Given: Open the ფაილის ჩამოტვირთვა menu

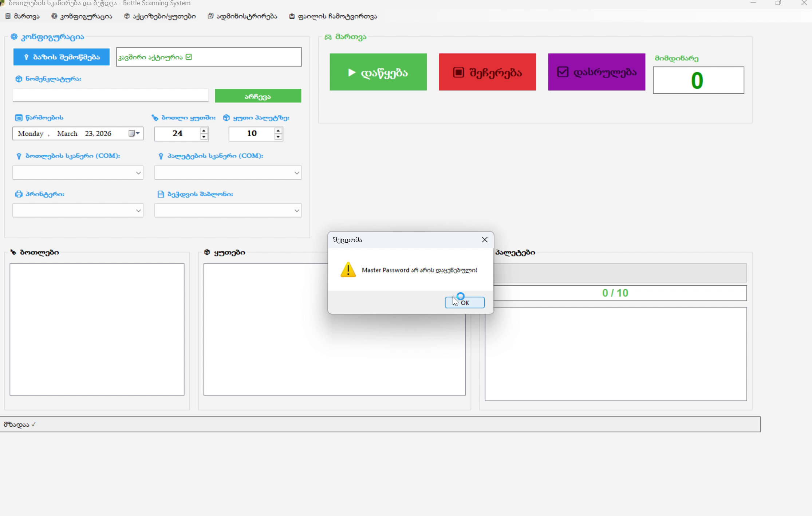Looking at the screenshot, I should tap(333, 16).
